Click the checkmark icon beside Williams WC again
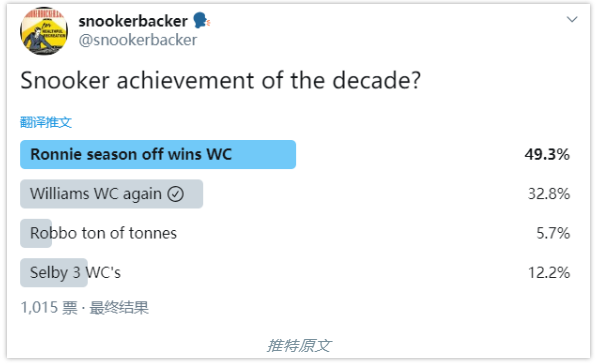This screenshot has height=364, width=596. tap(176, 194)
